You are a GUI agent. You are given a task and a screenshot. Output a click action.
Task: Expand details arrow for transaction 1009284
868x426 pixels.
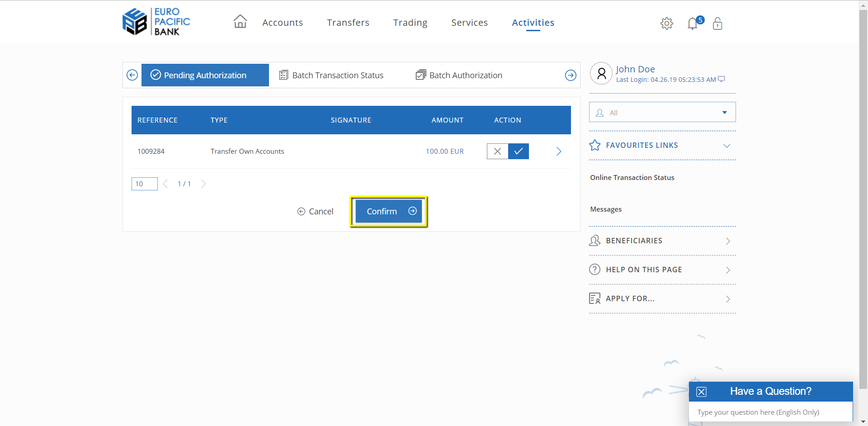559,151
